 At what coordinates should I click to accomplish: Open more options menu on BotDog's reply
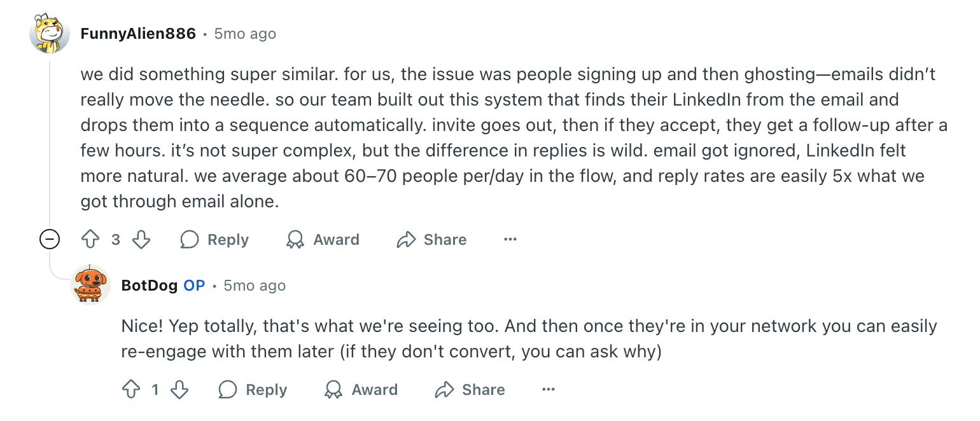coord(549,390)
